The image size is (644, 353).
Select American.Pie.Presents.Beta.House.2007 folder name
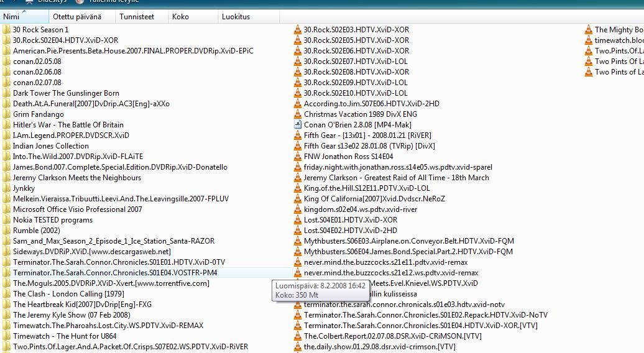[133, 51]
